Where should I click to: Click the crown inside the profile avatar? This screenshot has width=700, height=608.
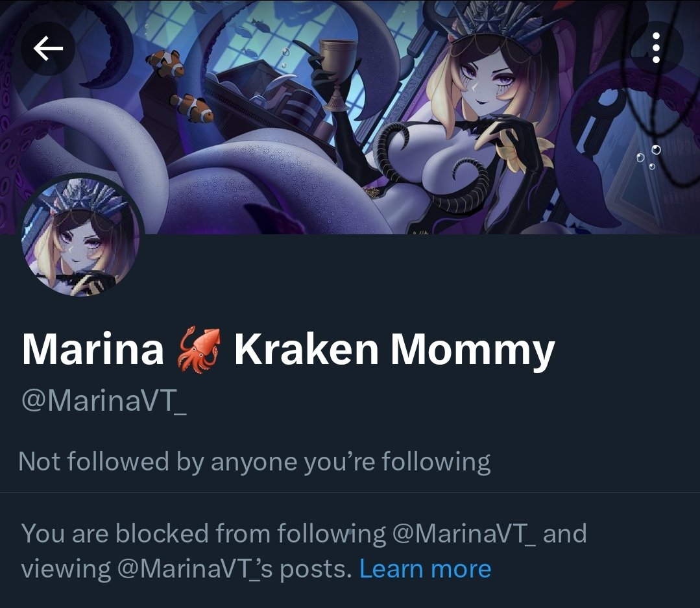[x=79, y=195]
